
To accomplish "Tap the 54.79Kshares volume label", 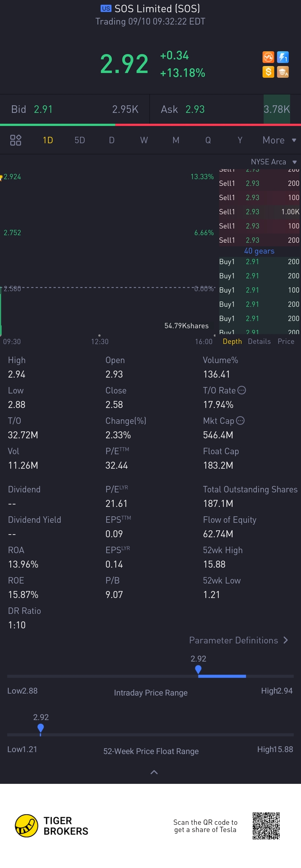I will click(186, 326).
